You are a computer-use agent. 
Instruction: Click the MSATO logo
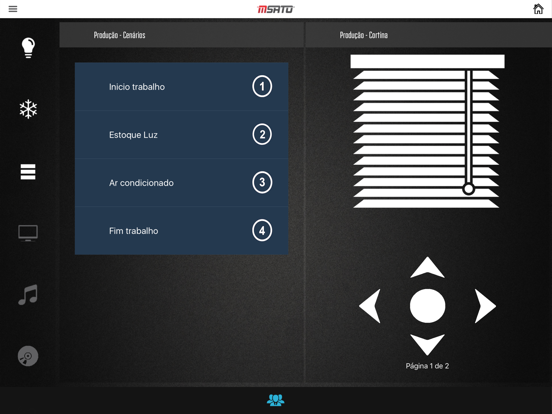tap(276, 9)
